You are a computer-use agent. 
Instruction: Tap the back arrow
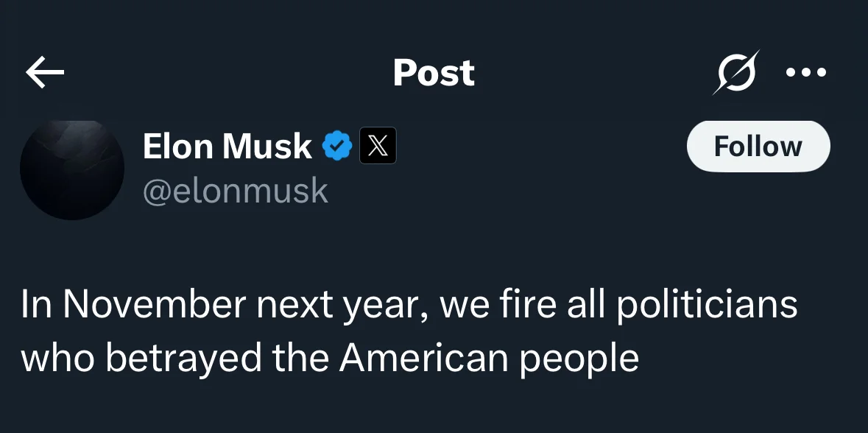[45, 72]
